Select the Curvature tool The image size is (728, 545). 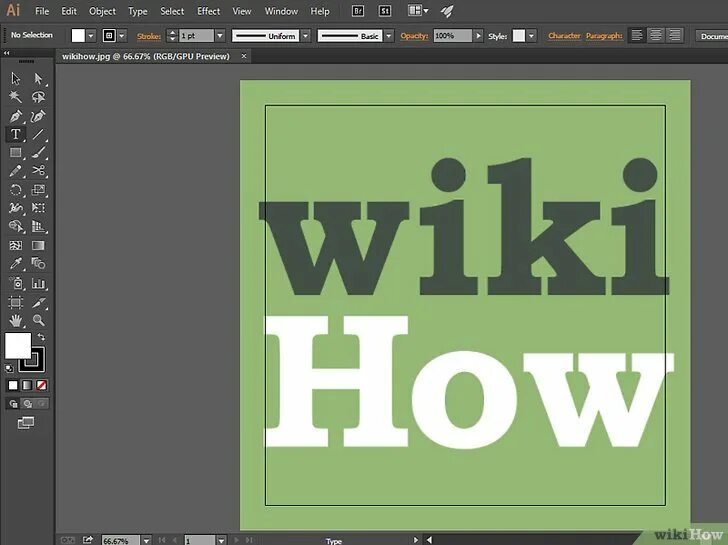click(x=38, y=116)
